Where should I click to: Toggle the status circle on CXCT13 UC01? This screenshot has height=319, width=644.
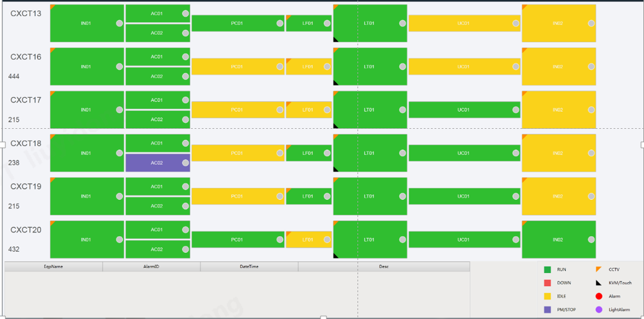516,24
